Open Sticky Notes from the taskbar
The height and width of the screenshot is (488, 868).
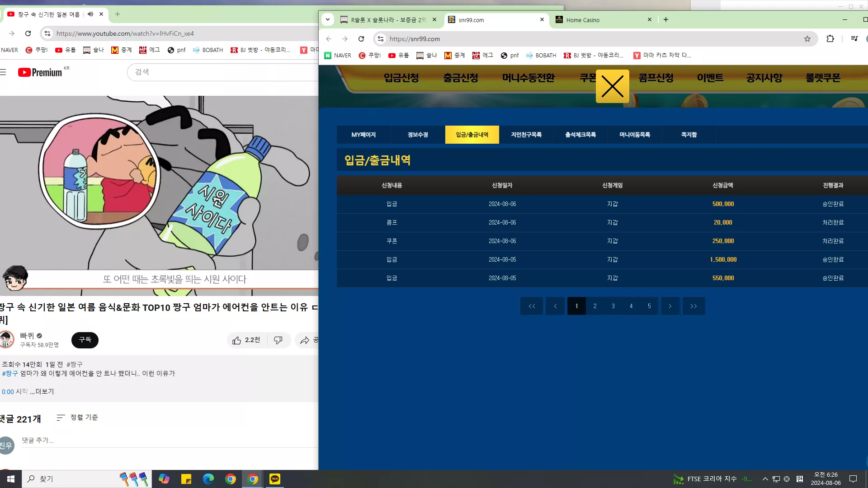click(186, 479)
